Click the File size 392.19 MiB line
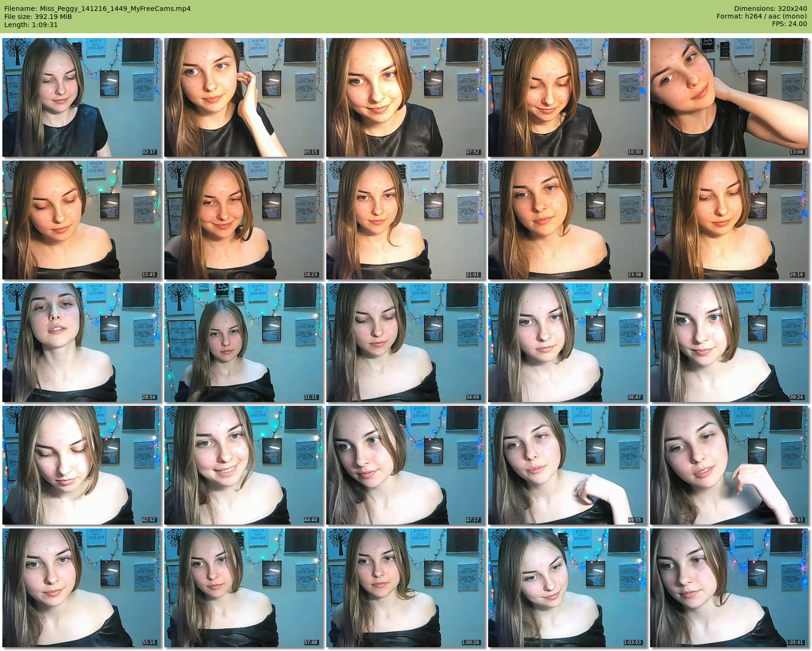Screen dimensions: 812x651 (x=38, y=17)
